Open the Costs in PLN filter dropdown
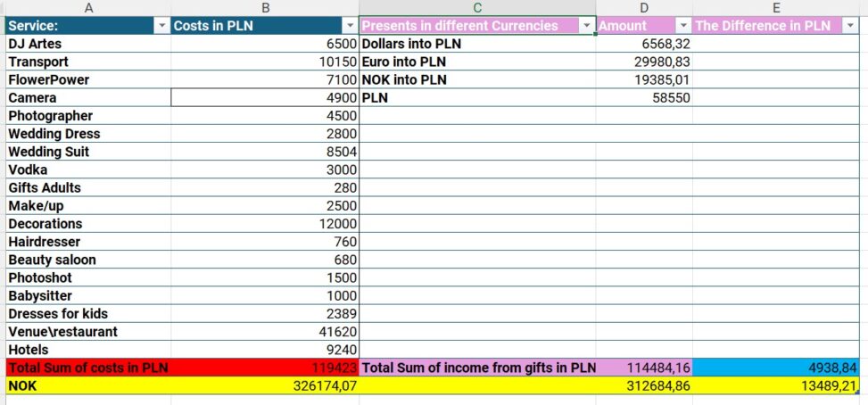This screenshot has height=405, width=868. coord(351,26)
